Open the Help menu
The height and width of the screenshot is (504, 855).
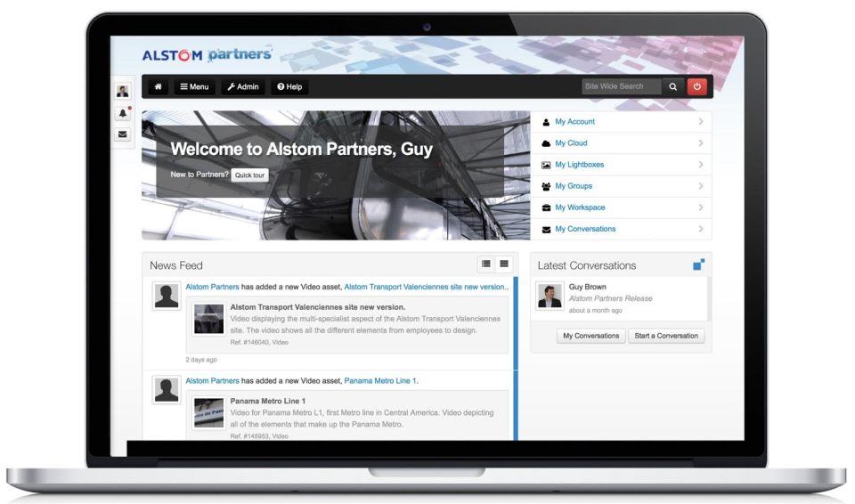(x=289, y=86)
